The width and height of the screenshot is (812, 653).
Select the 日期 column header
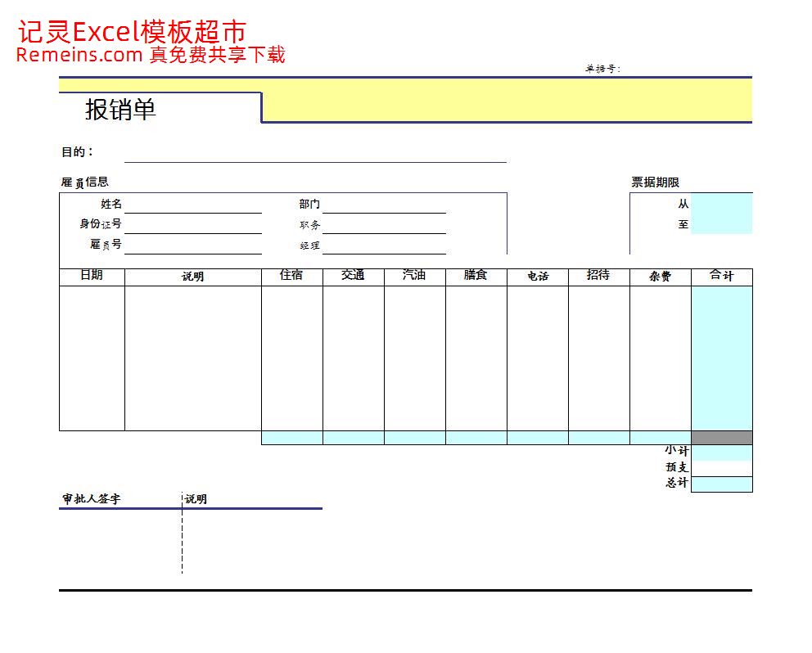tap(92, 277)
